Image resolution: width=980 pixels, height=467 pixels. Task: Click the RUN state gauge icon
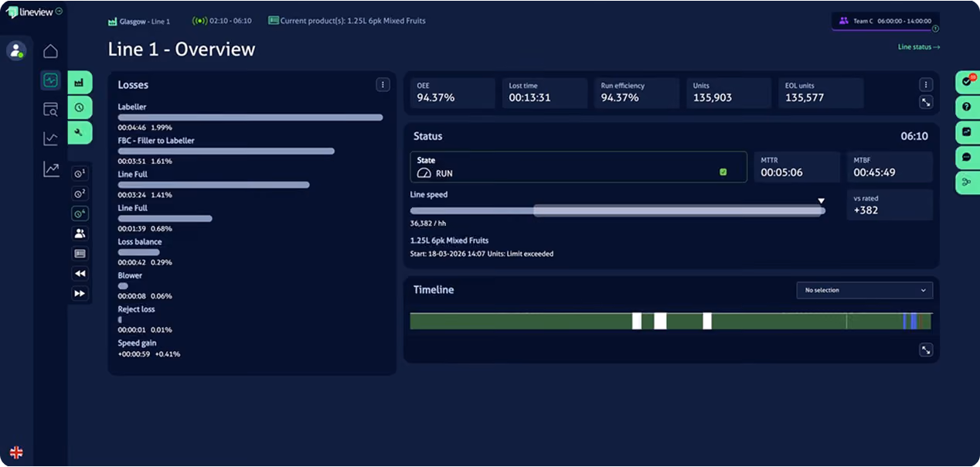tap(424, 174)
